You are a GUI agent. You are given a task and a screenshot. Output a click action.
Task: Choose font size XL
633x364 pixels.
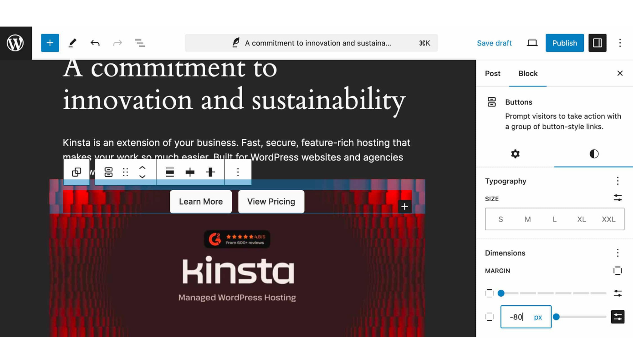coord(582,219)
